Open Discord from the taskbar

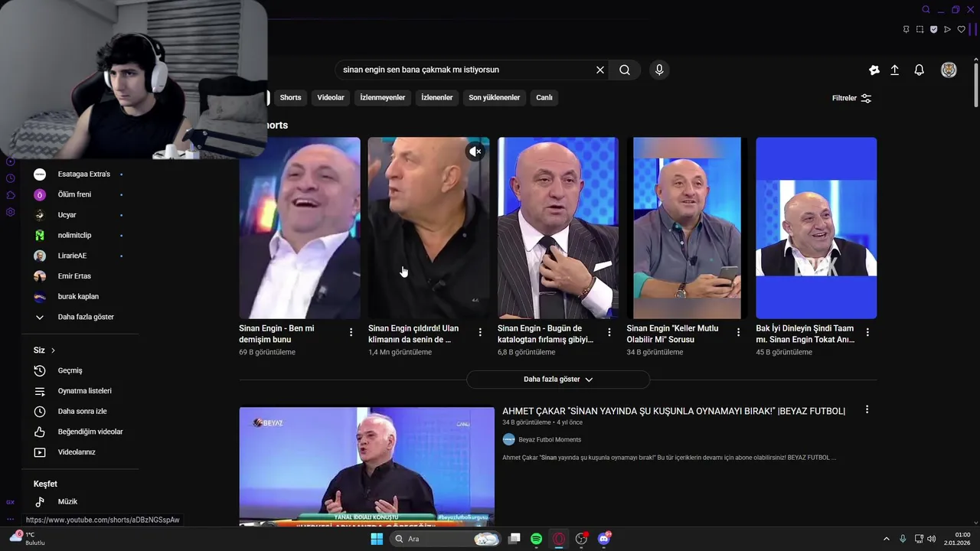(x=604, y=539)
